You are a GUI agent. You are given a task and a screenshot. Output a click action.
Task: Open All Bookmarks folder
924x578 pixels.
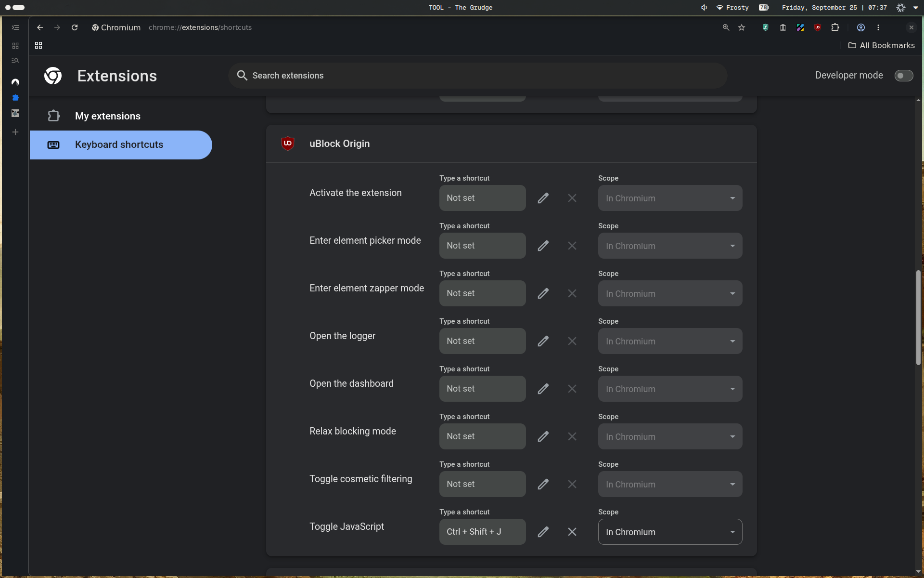coord(881,45)
